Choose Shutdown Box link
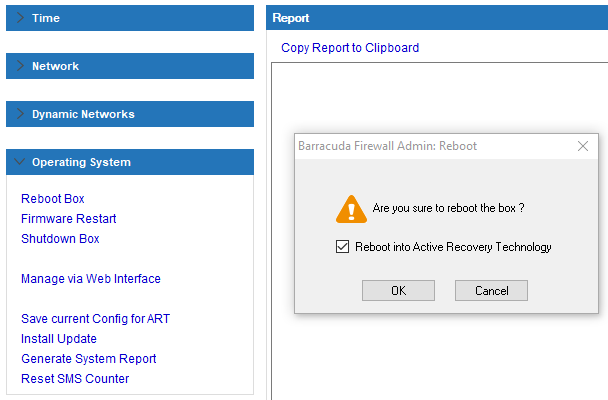This screenshot has height=400, width=608. point(60,239)
